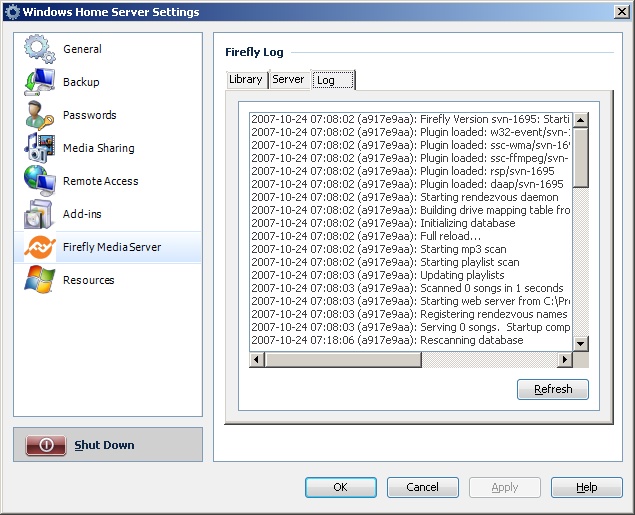Click the Passwords user-key icon
This screenshot has width=635, height=515.
point(39,115)
